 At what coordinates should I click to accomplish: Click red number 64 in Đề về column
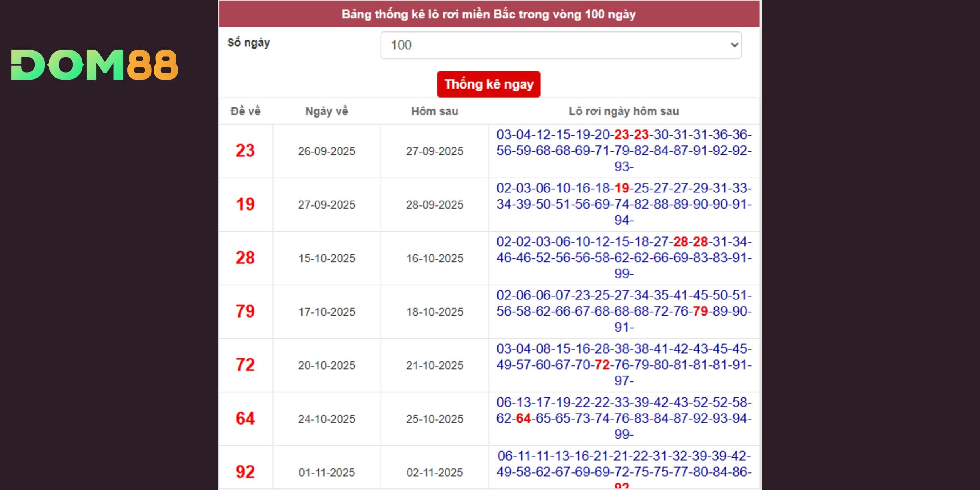pyautogui.click(x=245, y=419)
